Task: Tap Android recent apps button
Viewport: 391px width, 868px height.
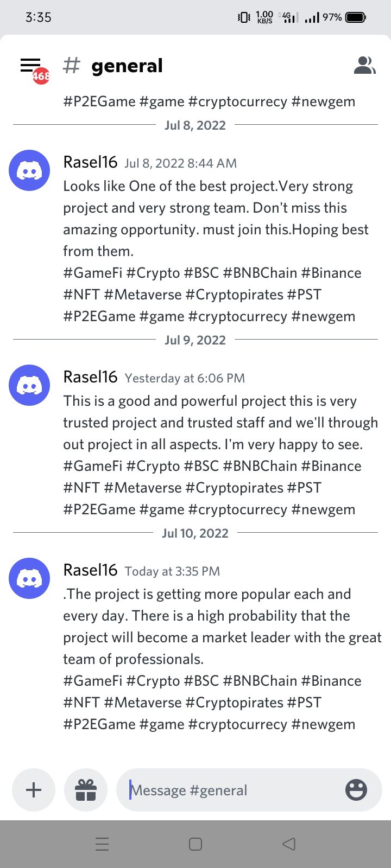Action: tap(102, 844)
